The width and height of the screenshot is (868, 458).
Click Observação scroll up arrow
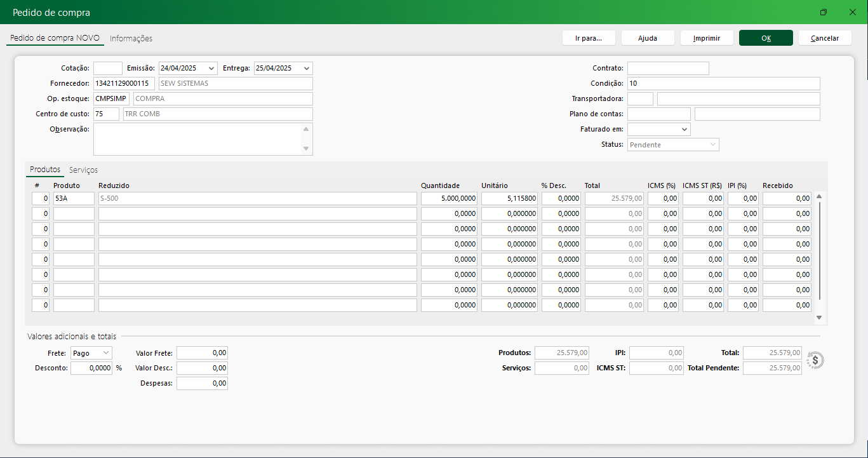pyautogui.click(x=306, y=129)
